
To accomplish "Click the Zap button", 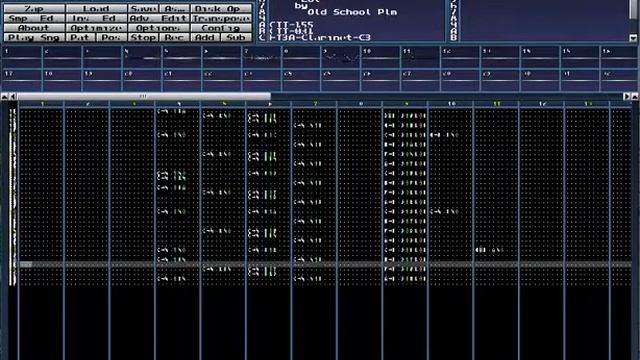I will coord(34,9).
